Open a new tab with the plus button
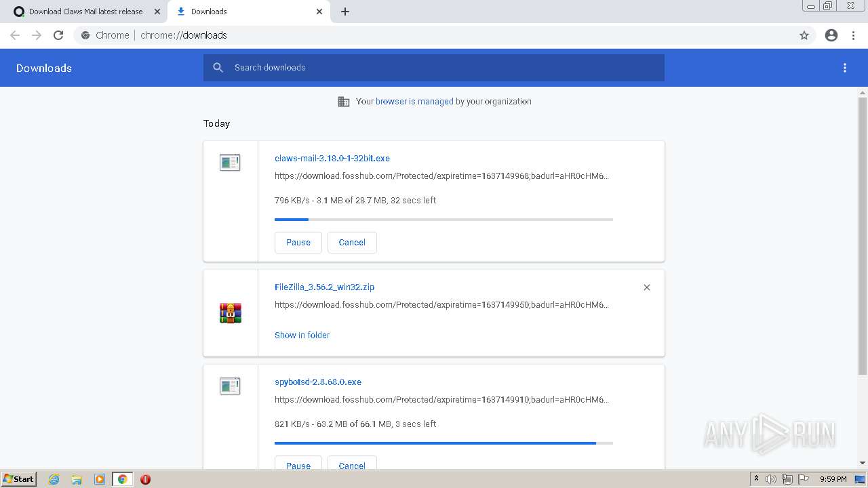Screen dimensions: 868x488 click(x=345, y=12)
